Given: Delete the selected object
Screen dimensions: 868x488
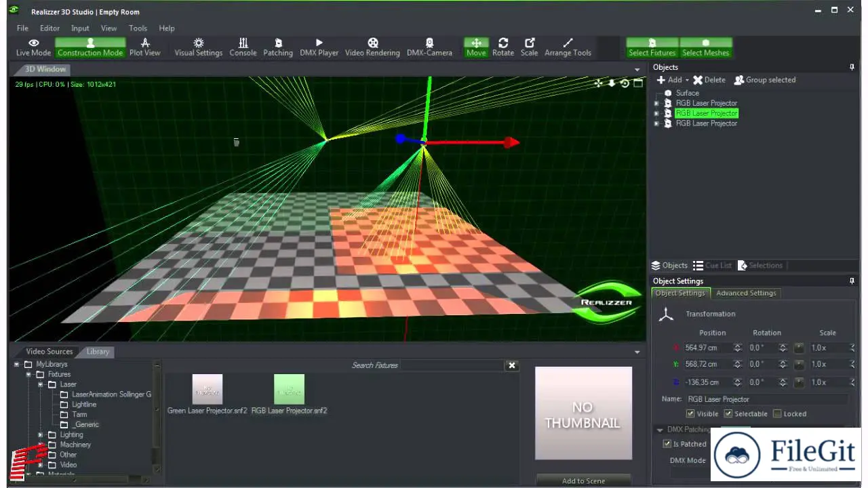Looking at the screenshot, I should click(709, 80).
